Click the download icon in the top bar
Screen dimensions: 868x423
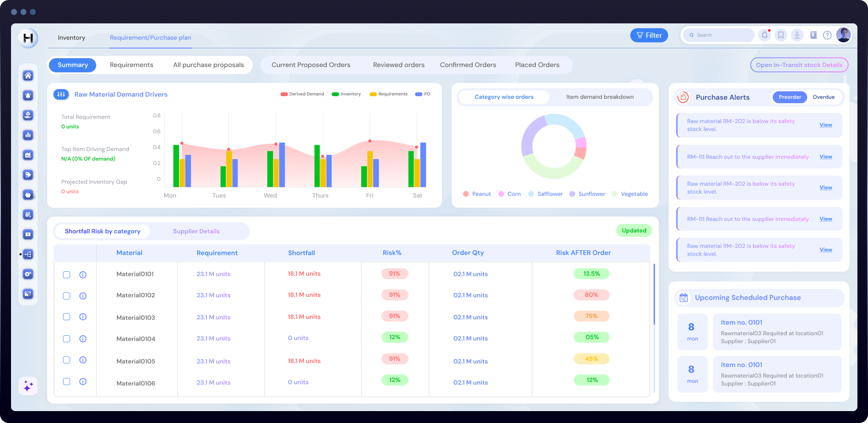[x=797, y=35]
